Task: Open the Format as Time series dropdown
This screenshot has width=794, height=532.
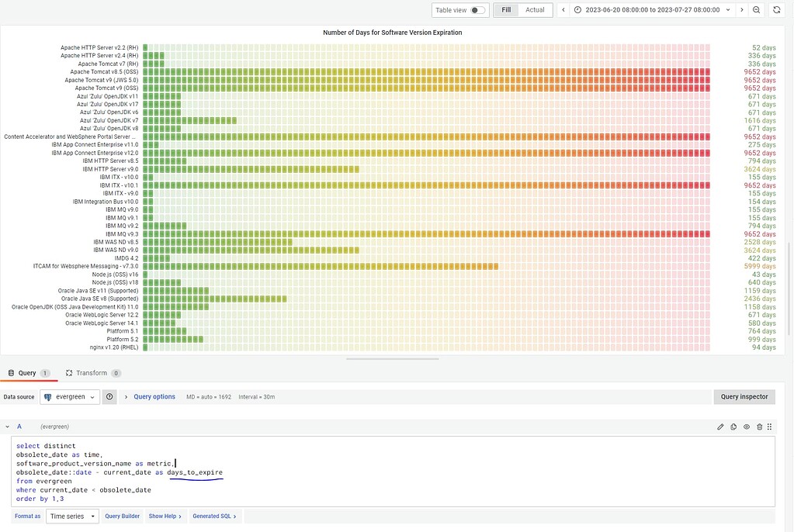Action: (x=74, y=516)
